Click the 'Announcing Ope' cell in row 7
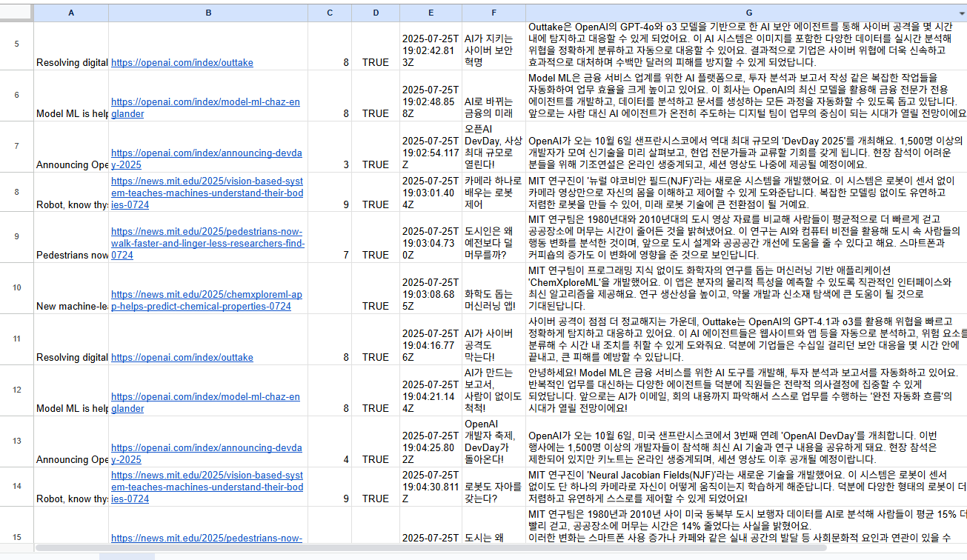 click(71, 147)
